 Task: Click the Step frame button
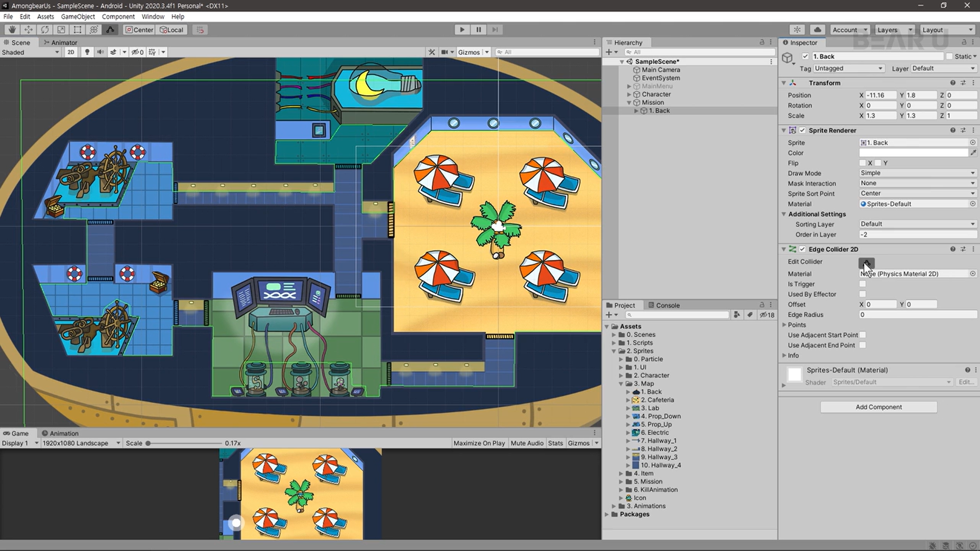pyautogui.click(x=495, y=30)
